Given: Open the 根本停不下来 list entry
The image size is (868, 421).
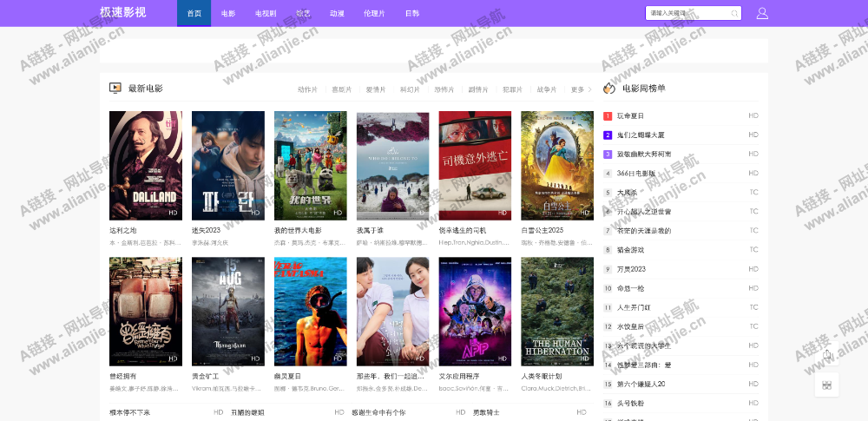Looking at the screenshot, I should pos(129,412).
